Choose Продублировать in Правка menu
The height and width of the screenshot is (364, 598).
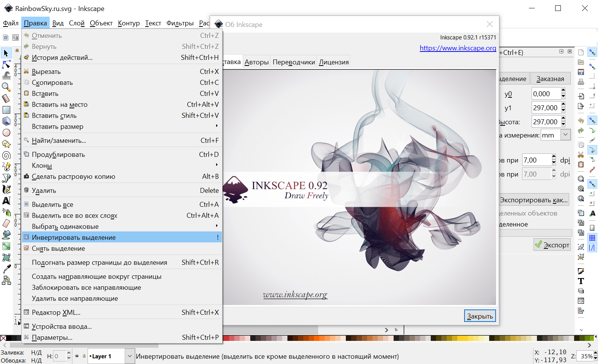122,155
